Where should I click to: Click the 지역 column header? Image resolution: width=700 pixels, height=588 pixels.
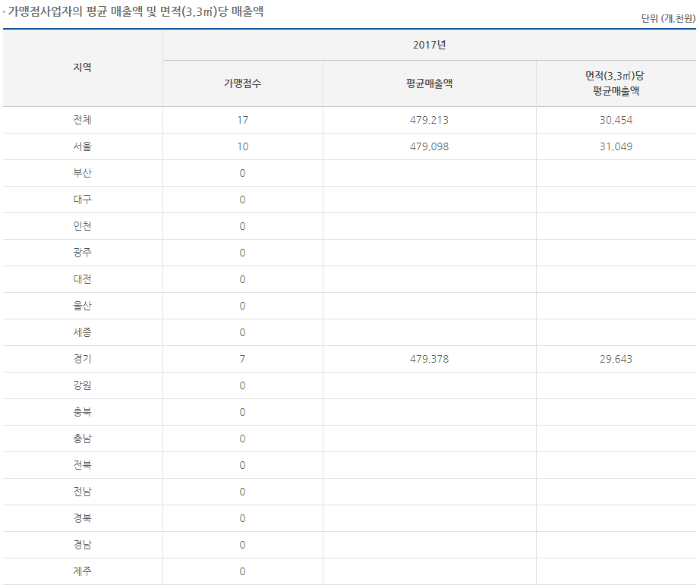[82, 68]
